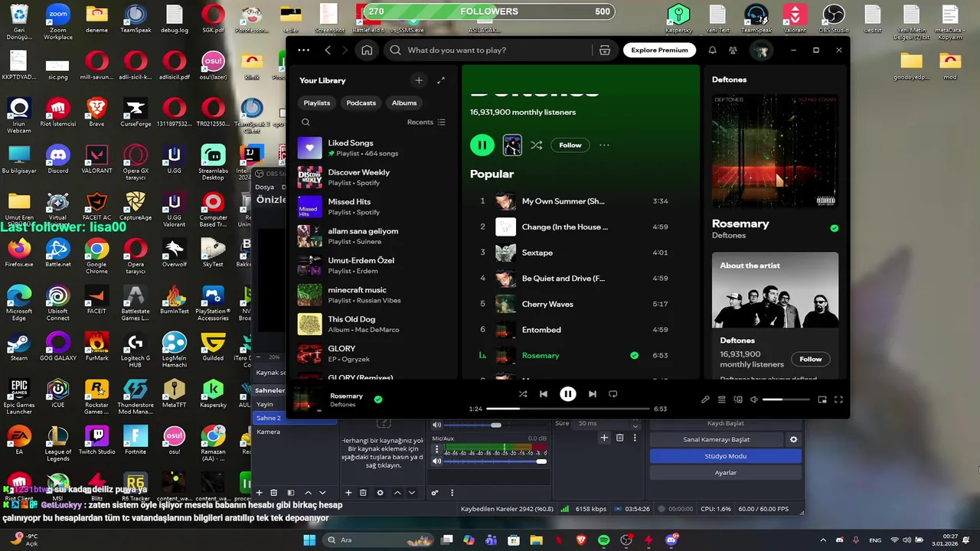Adjust the Spotify volume slider
This screenshot has height=551, width=980.
(x=786, y=399)
